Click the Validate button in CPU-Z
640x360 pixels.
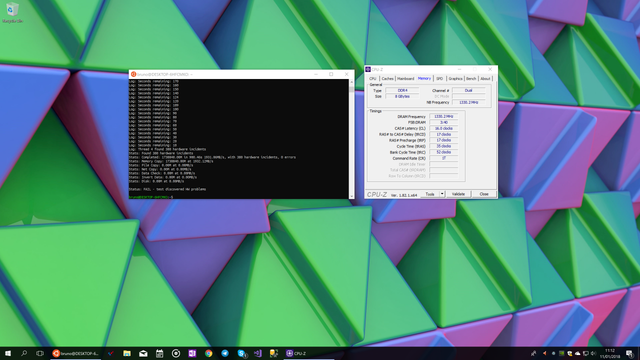458,194
